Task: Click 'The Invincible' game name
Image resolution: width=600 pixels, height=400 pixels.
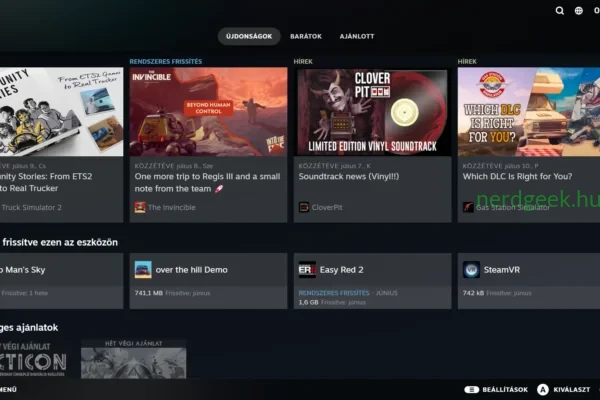Action: pyautogui.click(x=172, y=207)
